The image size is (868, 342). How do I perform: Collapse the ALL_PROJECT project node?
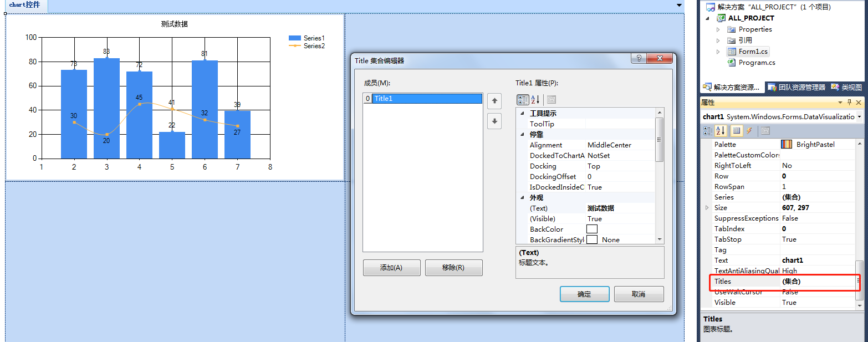(707, 18)
